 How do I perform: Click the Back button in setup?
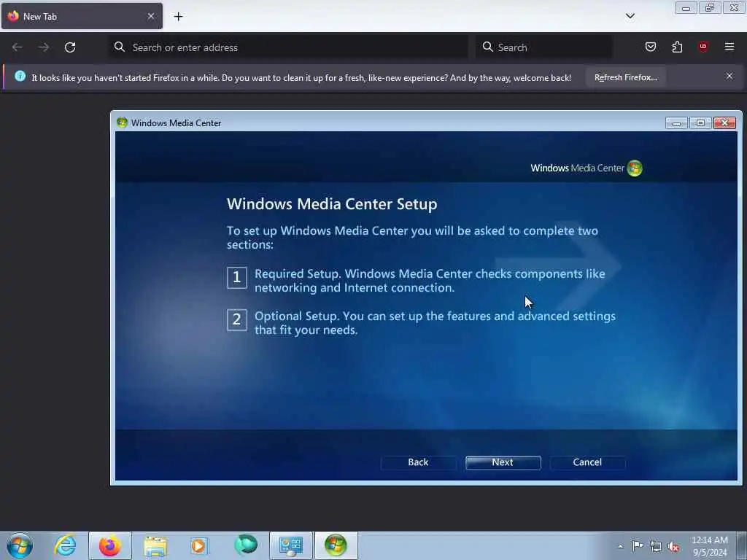(x=418, y=462)
